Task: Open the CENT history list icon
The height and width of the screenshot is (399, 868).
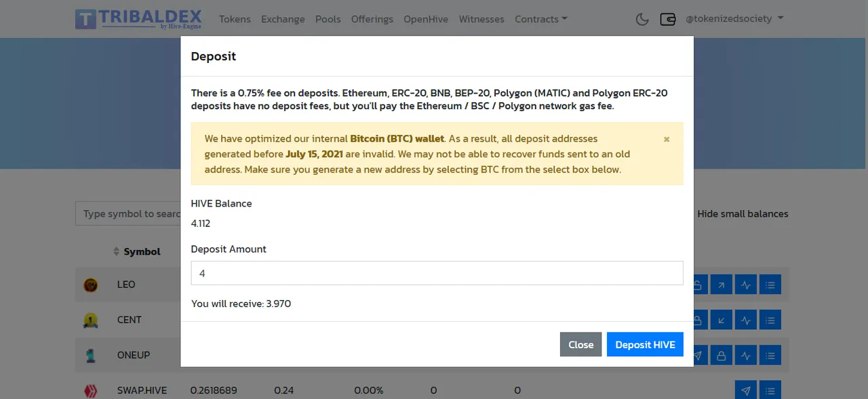Action: pyautogui.click(x=770, y=320)
